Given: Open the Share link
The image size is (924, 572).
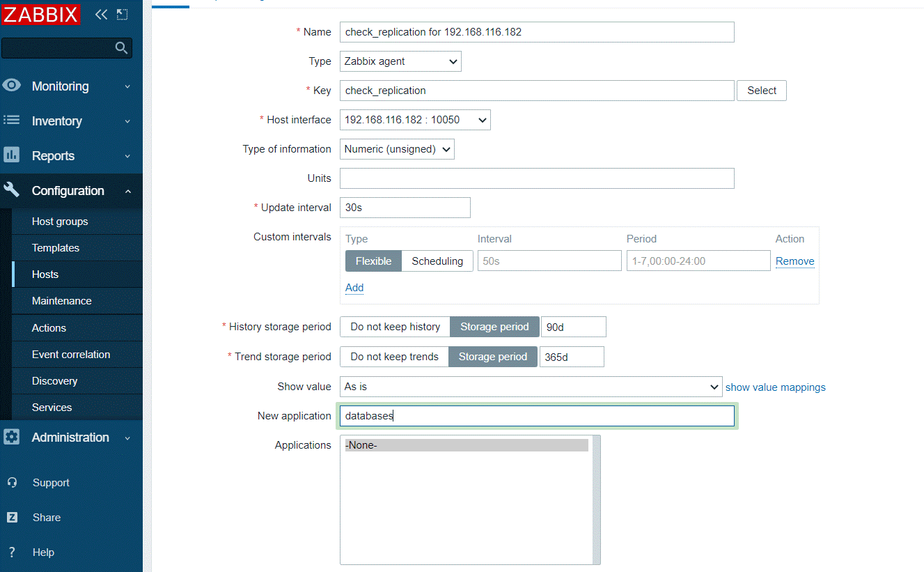Looking at the screenshot, I should tap(47, 517).
